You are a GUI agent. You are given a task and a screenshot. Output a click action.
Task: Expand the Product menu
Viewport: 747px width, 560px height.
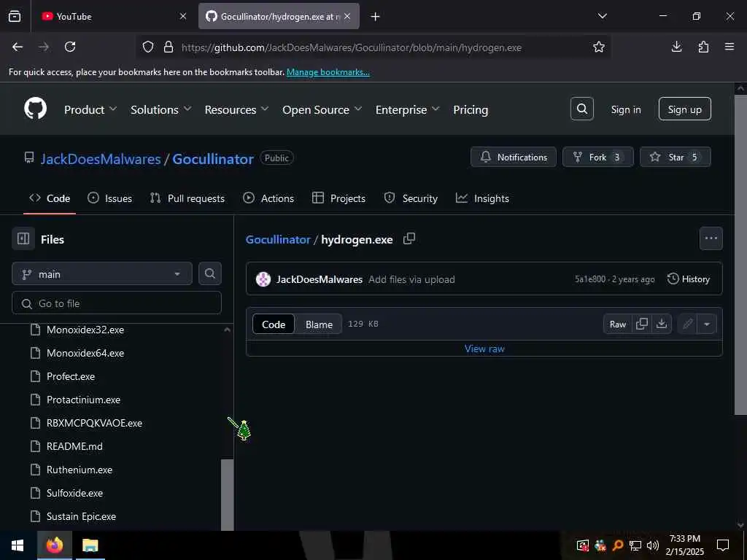coord(90,109)
